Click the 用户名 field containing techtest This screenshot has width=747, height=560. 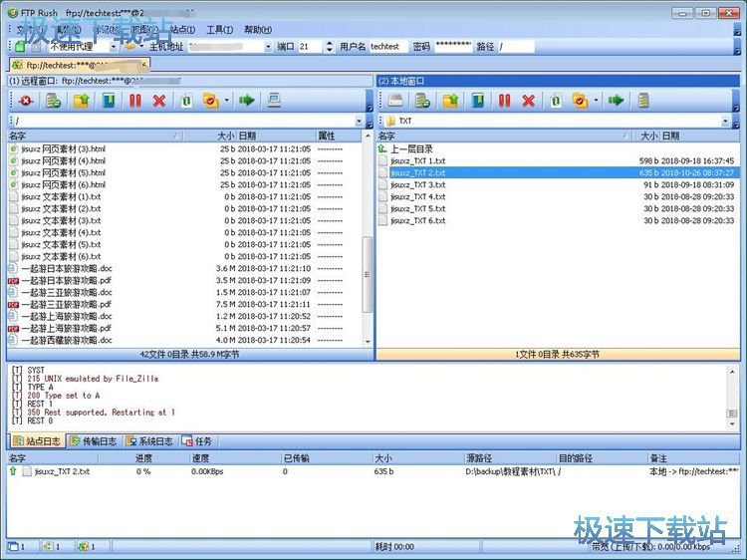(x=386, y=47)
